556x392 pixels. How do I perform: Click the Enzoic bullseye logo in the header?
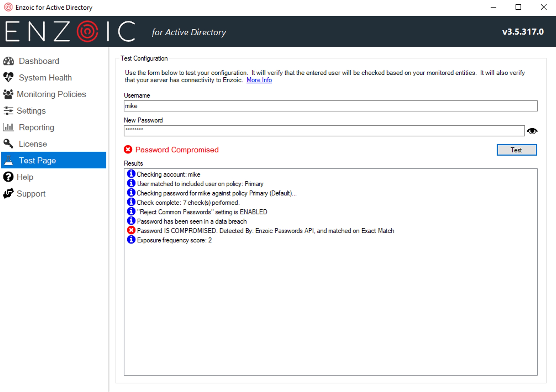pyautogui.click(x=87, y=32)
